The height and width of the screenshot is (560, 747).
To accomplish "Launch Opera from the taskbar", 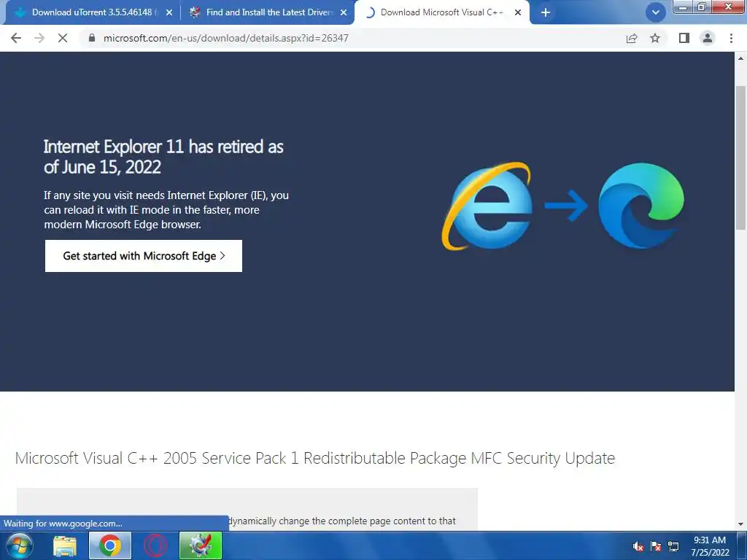I will [155, 545].
